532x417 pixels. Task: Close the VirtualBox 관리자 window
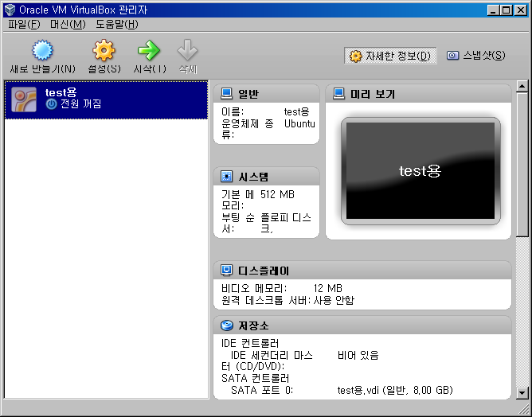tap(521, 10)
